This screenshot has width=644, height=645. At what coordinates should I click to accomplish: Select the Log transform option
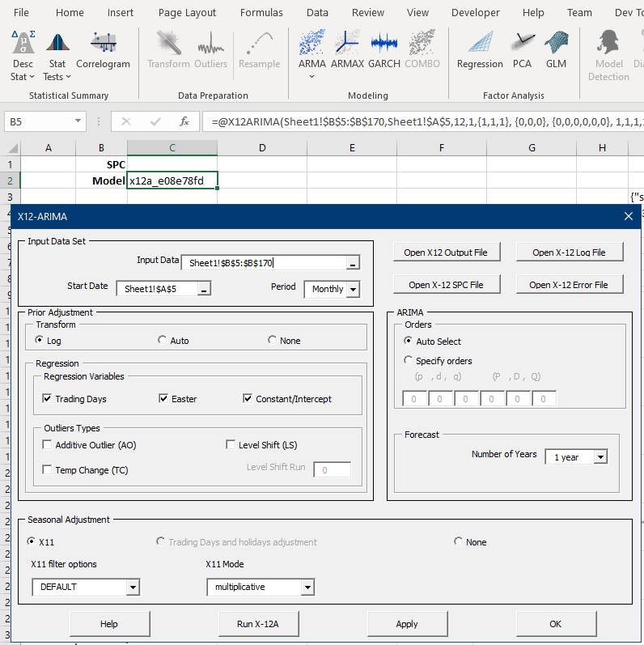point(39,340)
